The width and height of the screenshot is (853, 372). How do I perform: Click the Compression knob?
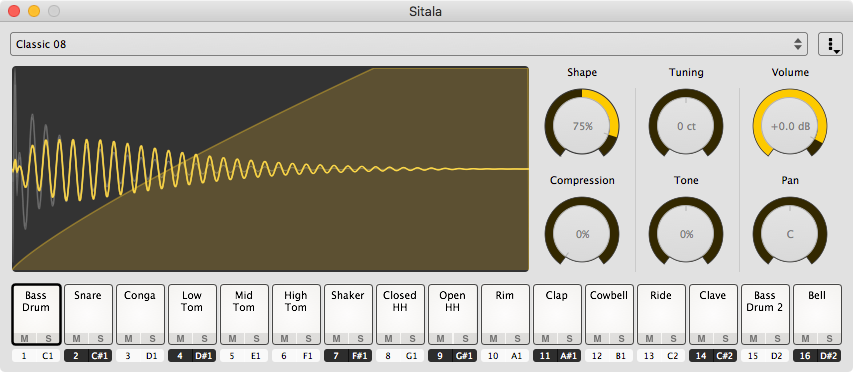tap(582, 234)
